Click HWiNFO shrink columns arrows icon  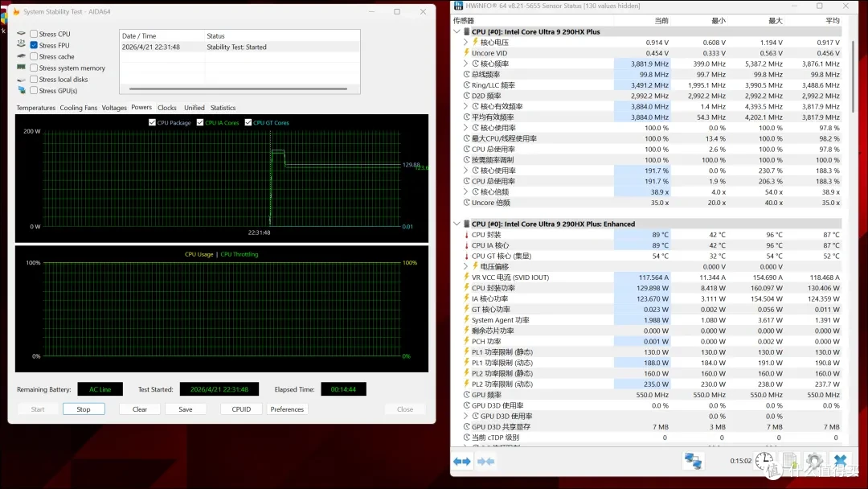(485, 462)
